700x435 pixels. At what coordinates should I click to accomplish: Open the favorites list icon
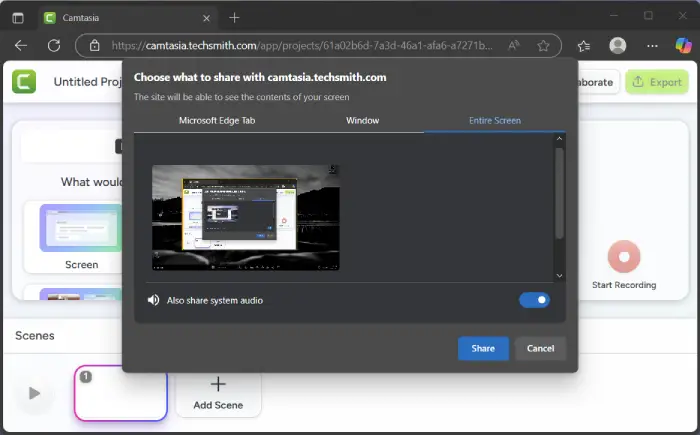click(584, 46)
